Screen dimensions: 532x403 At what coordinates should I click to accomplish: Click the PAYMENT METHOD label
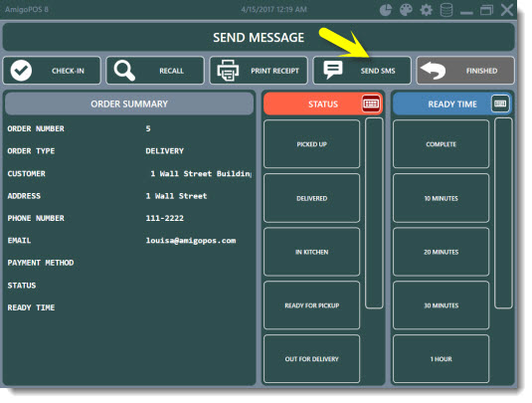(41, 263)
